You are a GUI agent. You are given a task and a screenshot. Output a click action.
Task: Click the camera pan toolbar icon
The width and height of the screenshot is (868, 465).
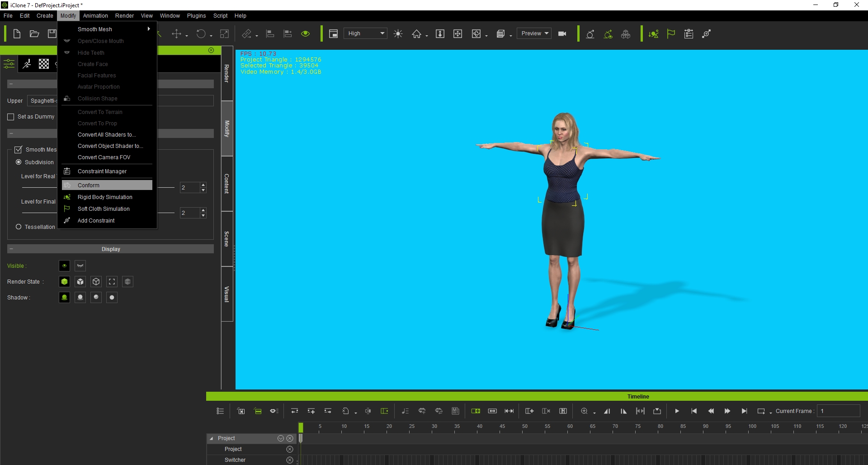coord(458,34)
